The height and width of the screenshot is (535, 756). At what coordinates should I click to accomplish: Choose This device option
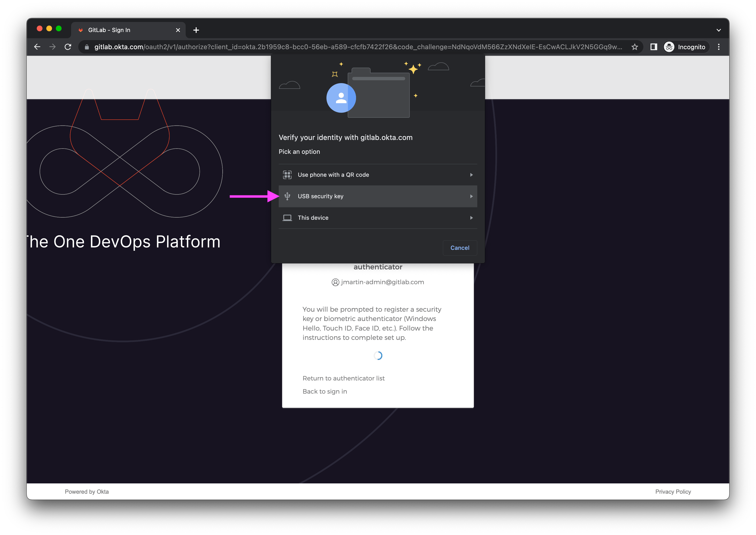point(378,218)
